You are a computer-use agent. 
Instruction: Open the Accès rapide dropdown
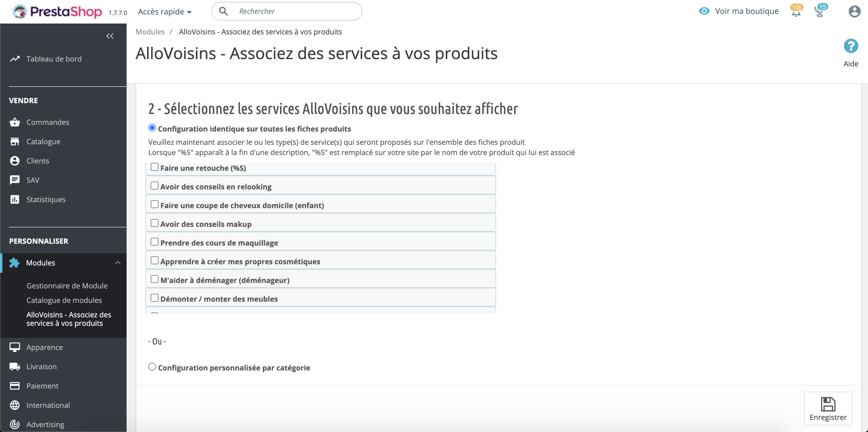click(165, 12)
